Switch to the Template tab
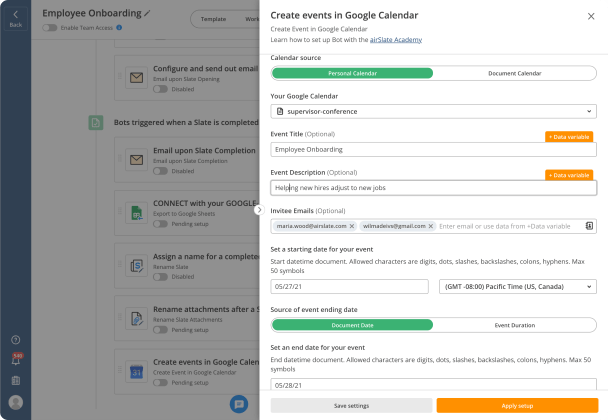 213,19
